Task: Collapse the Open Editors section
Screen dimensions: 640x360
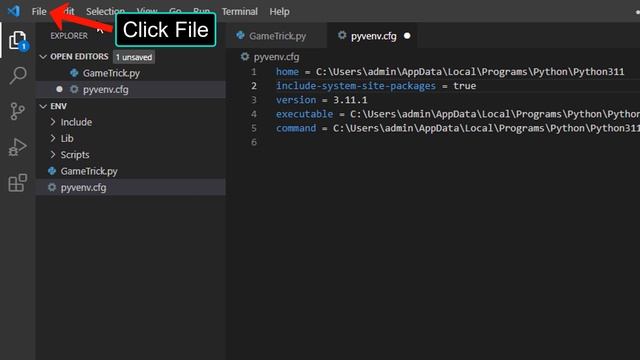Action: coord(43,57)
